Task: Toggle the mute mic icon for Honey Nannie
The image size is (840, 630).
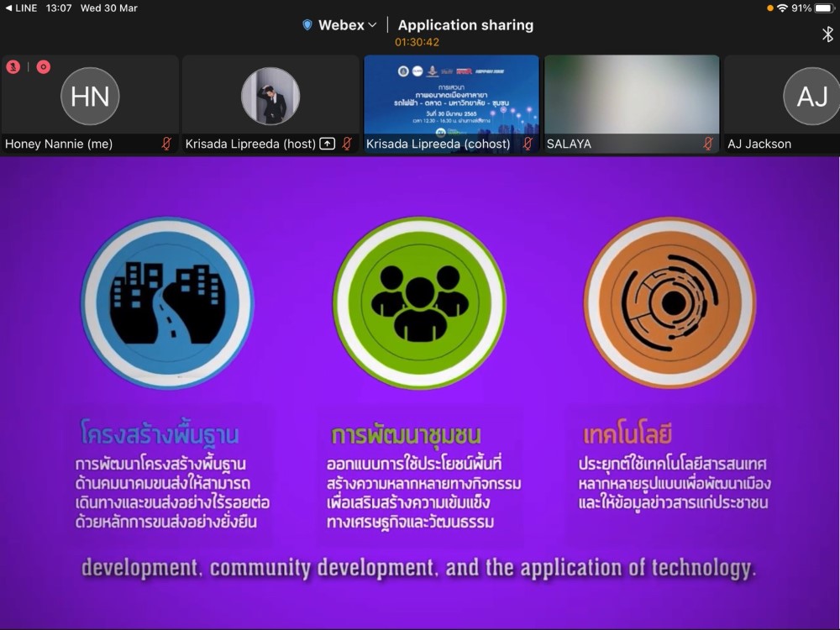Action: click(x=166, y=144)
